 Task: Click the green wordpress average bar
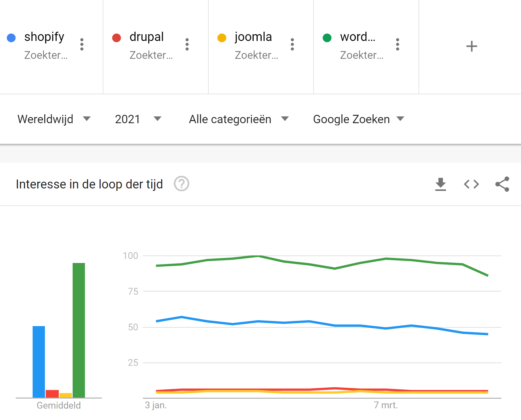79,329
